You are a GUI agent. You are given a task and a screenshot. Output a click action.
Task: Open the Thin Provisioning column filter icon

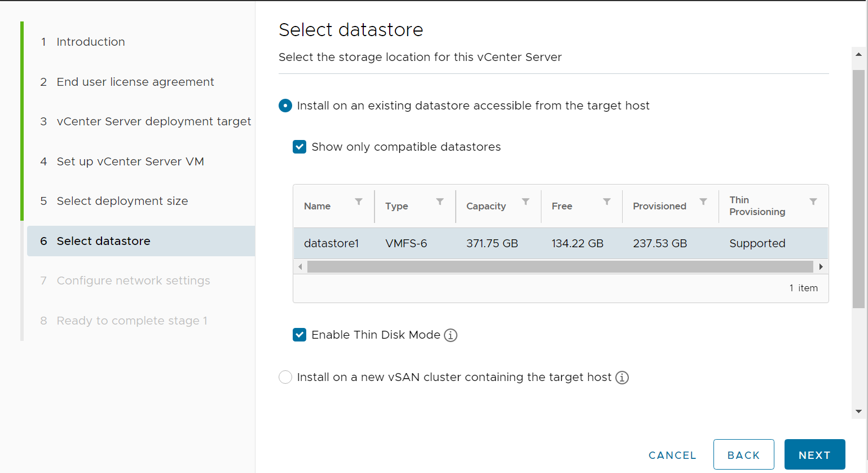[813, 202]
